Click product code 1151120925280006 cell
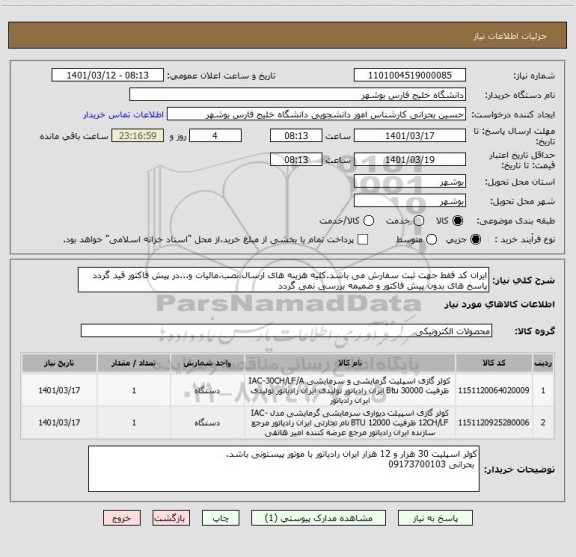The width and height of the screenshot is (576, 557). coord(494,423)
